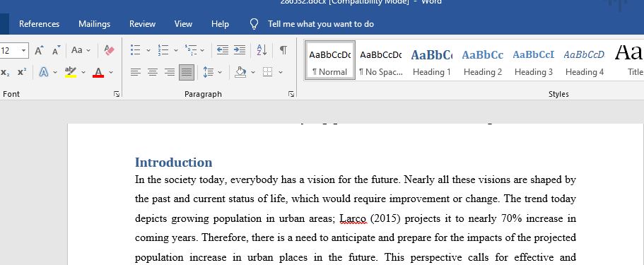Expand text effects dropdown arrow
644x265 pixels.
tap(55, 73)
